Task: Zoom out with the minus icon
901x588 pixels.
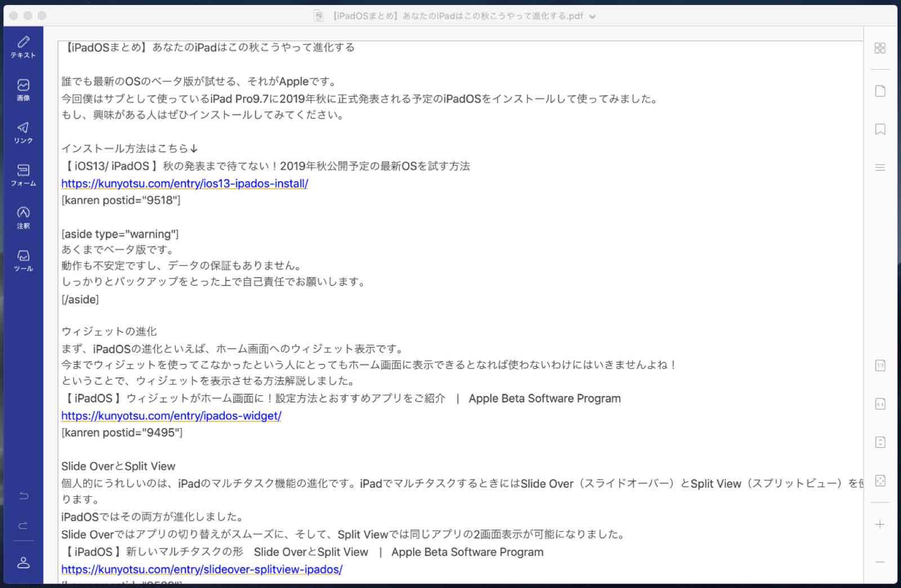Action: (x=880, y=562)
